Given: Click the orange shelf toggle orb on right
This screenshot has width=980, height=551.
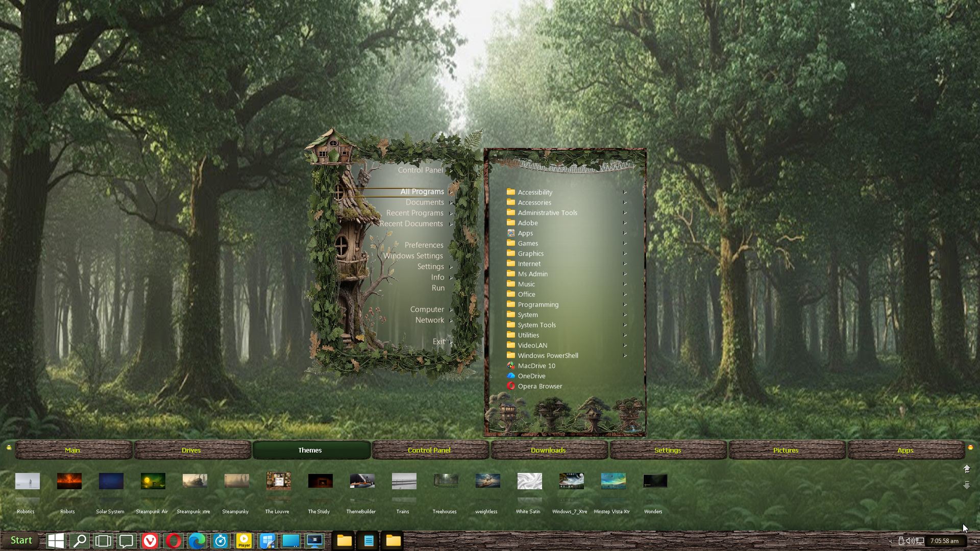Looking at the screenshot, I should click(x=970, y=447).
